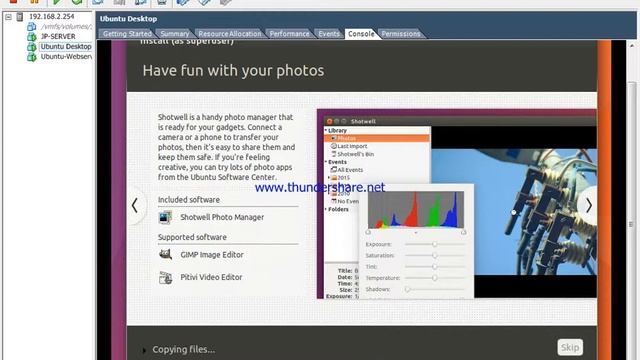Select the Ubuntu-Webserver virtual machine
Image resolution: width=640 pixels, height=360 pixels.
[x=66, y=57]
